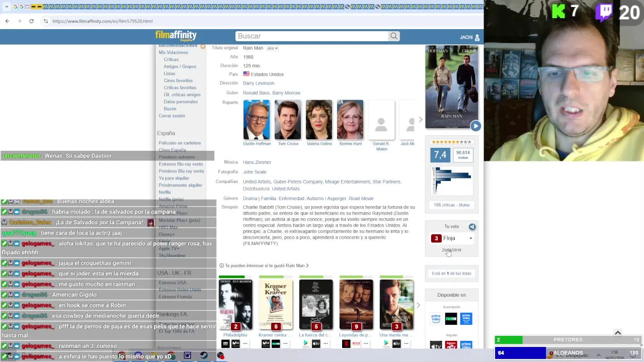The height and width of the screenshot is (362, 644).
Task: Open more providers under Leyendas de pasión
Action: 366,343
